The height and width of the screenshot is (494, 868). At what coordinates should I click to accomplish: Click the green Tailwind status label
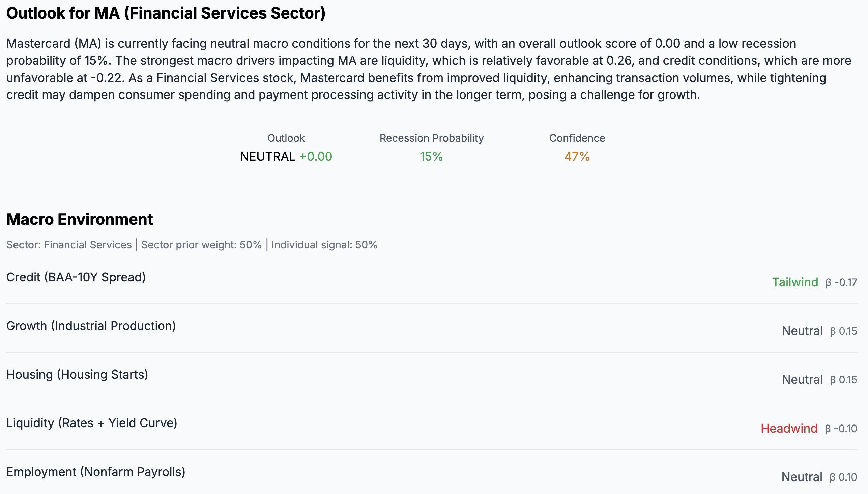tap(795, 282)
